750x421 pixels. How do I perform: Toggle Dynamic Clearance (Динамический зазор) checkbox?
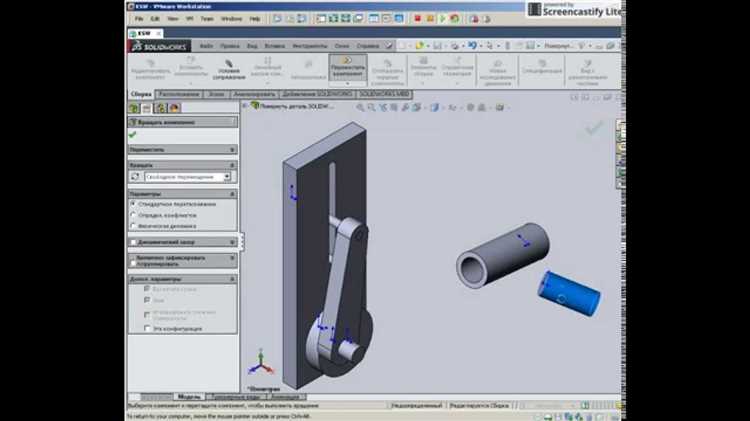133,242
